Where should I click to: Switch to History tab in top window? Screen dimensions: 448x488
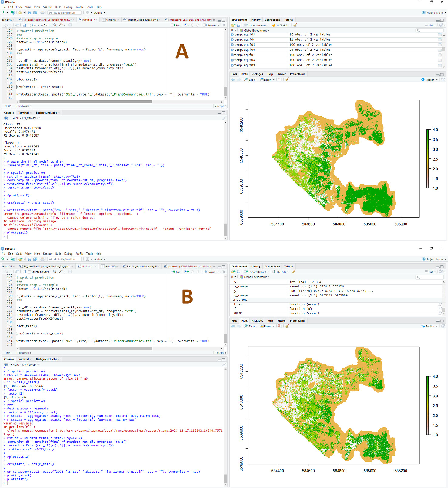point(256,20)
